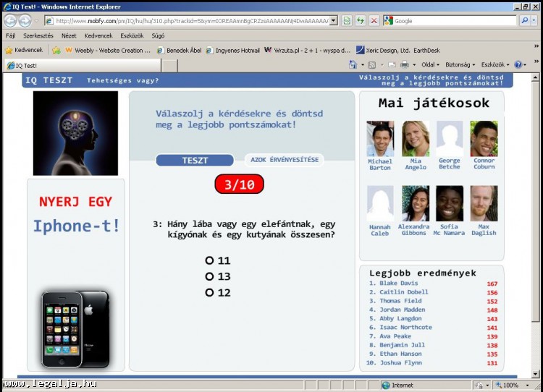Click the red Stop loading icon
The height and width of the screenshot is (392, 543).
374,21
